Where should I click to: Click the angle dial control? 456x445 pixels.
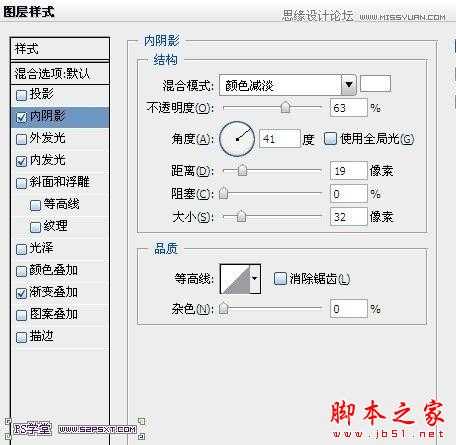pyautogui.click(x=237, y=139)
